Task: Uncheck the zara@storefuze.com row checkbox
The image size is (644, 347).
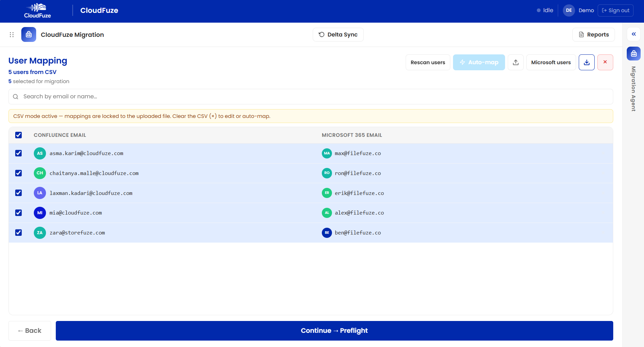Action: (x=19, y=233)
